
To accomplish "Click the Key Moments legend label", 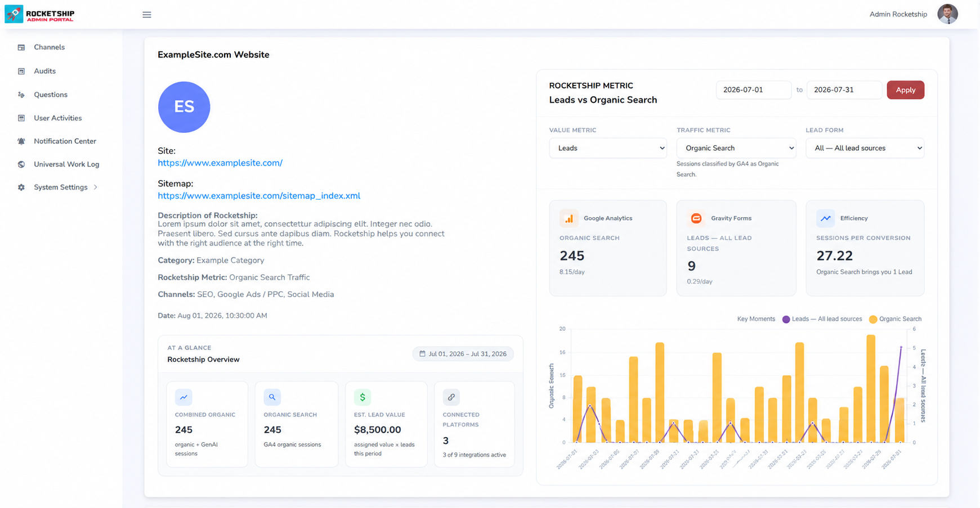I will (756, 319).
